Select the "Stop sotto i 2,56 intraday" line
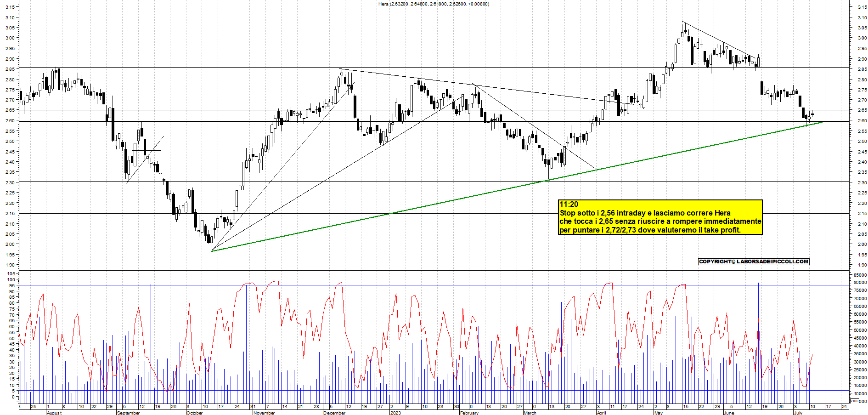The image size is (868, 415). click(645, 213)
